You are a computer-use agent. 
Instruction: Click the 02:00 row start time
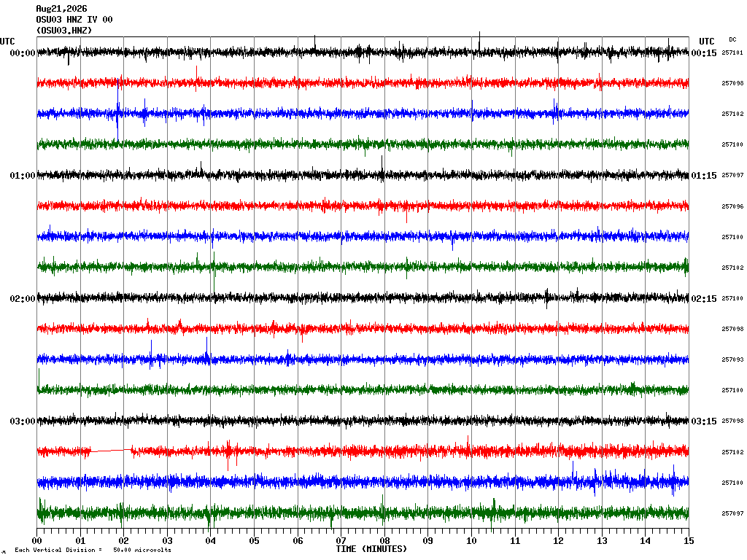click(23, 298)
